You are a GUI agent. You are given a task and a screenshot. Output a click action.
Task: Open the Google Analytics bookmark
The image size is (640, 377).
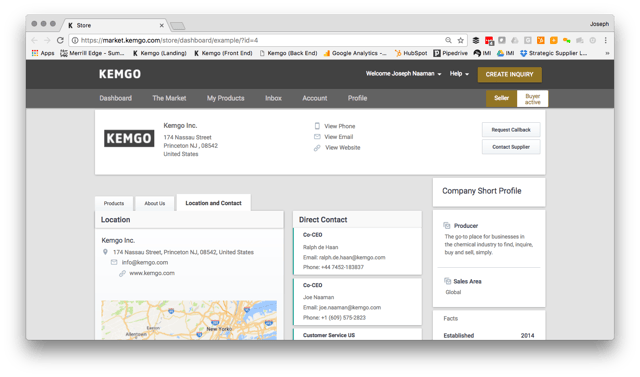pos(355,53)
